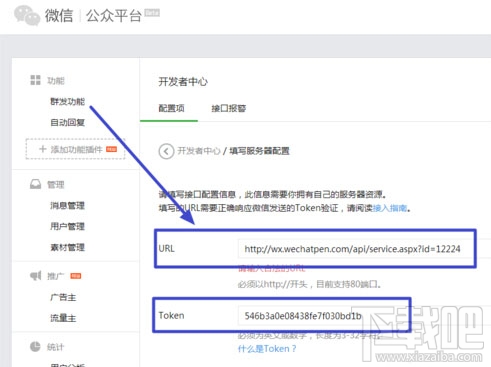The width and height of the screenshot is (491, 367).
Task: Click the 统计 pie chart icon
Action: 35,347
